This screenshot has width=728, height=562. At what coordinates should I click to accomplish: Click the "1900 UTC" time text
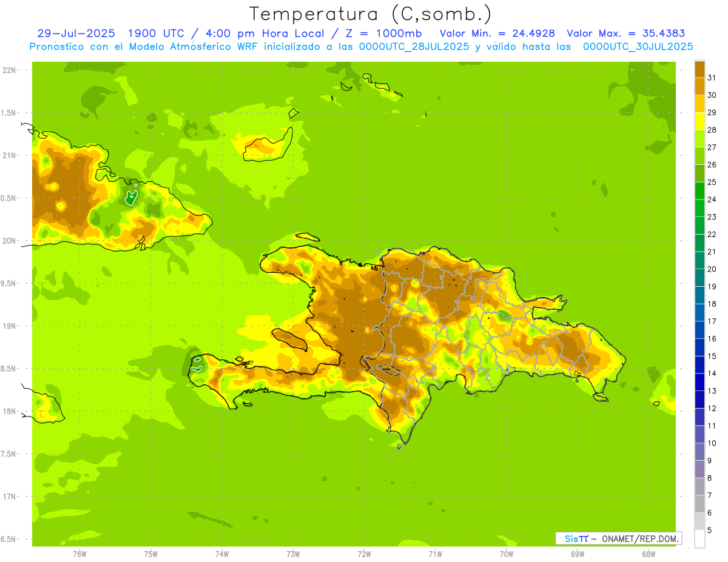[158, 33]
